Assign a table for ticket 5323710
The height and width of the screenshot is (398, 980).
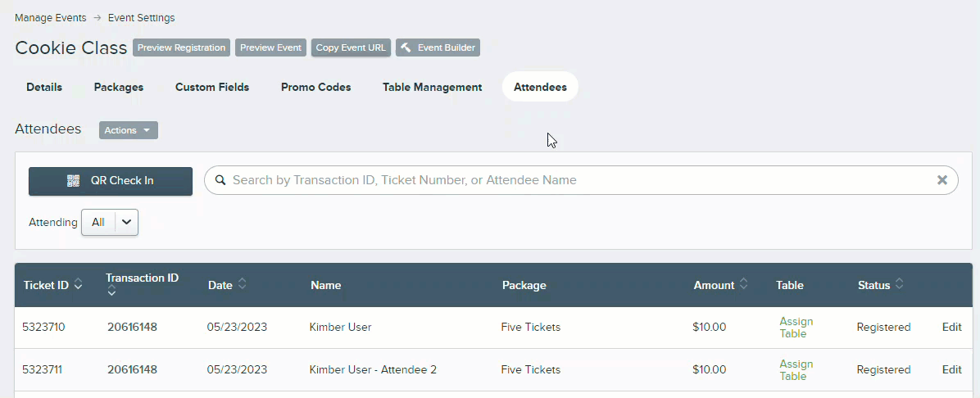click(x=796, y=328)
